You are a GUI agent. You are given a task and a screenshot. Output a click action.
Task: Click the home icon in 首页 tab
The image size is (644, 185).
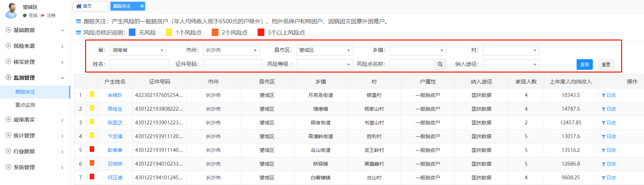79,6
